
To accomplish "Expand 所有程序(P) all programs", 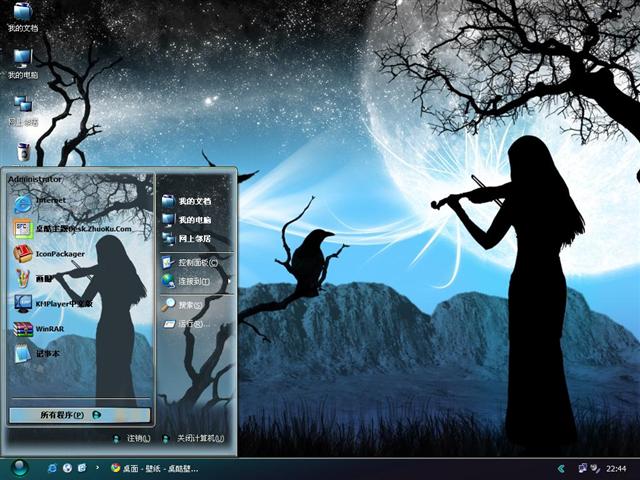I will point(80,415).
